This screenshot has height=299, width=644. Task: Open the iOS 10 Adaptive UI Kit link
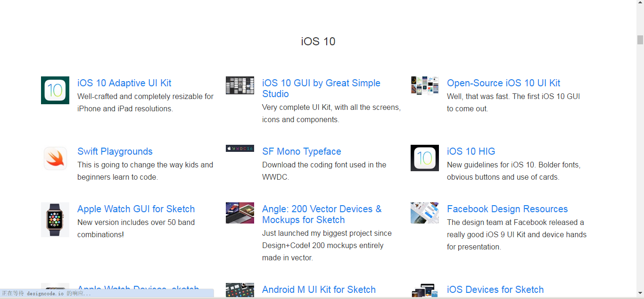124,83
